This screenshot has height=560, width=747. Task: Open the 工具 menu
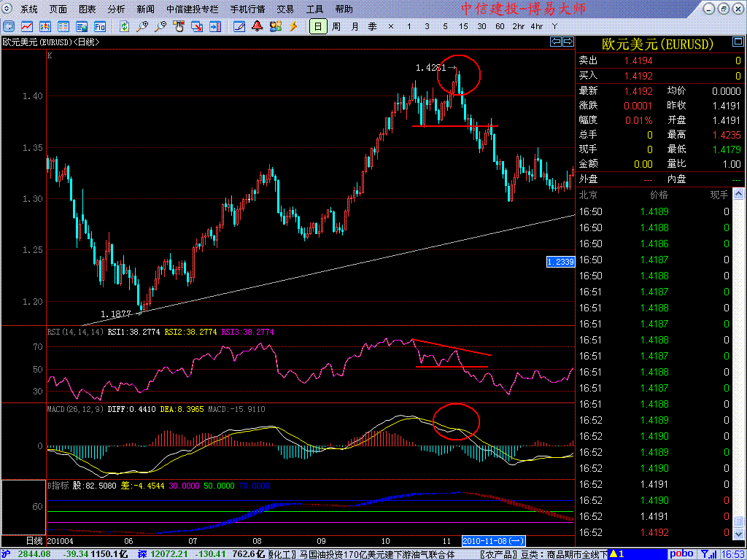click(x=314, y=9)
